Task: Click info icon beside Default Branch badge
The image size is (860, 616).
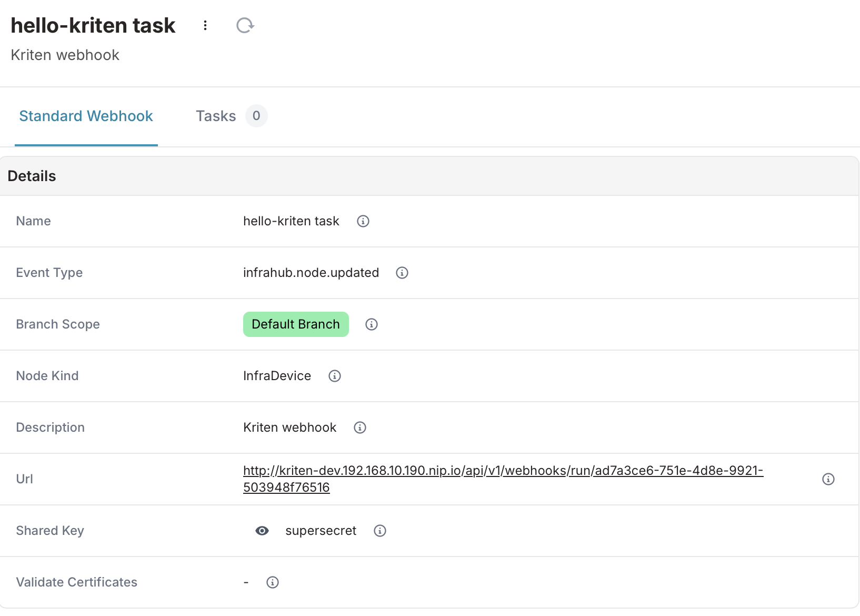Action: (x=372, y=324)
